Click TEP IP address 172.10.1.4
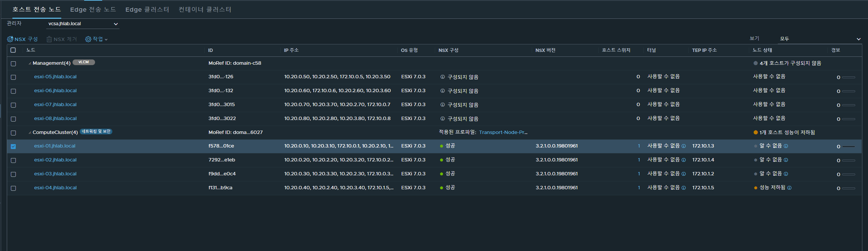The width and height of the screenshot is (868, 251). pyautogui.click(x=703, y=160)
